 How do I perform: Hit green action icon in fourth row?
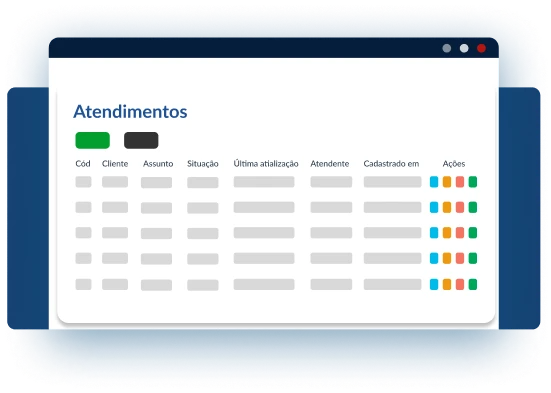[x=473, y=258]
